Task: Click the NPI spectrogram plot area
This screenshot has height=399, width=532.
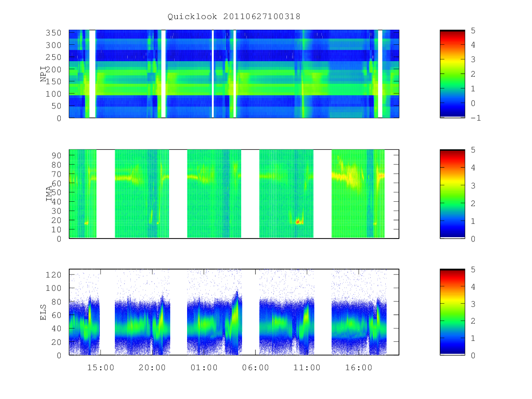Action: [234, 74]
